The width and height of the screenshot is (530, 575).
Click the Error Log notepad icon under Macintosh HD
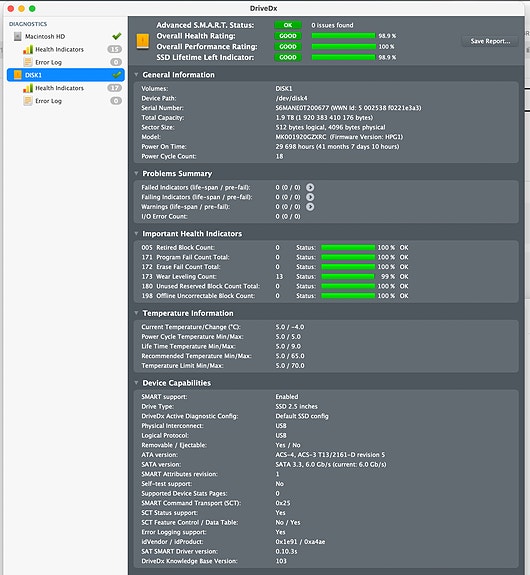coord(28,62)
